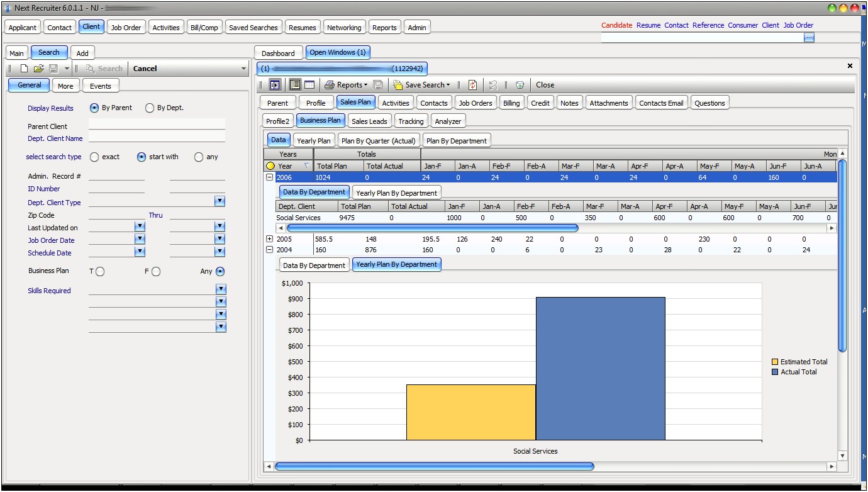Image resolution: width=868 pixels, height=492 pixels.
Task: Click the Cancel button in search toolbar
Action: click(x=145, y=69)
